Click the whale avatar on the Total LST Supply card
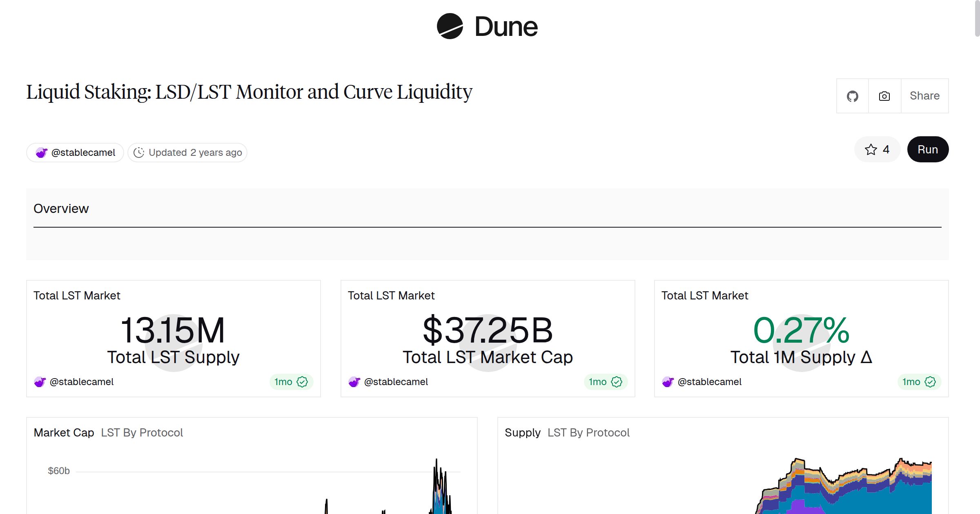980x514 pixels. pyautogui.click(x=40, y=382)
